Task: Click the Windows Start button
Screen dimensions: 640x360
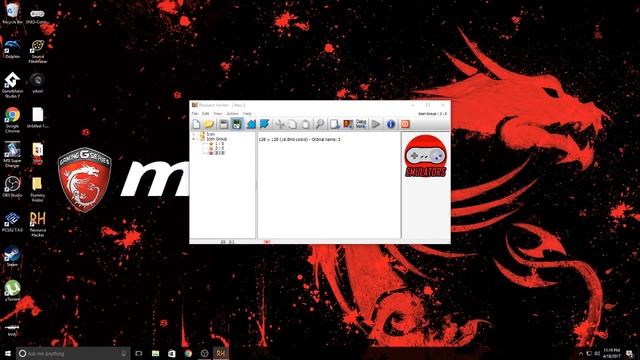Action: 7,353
